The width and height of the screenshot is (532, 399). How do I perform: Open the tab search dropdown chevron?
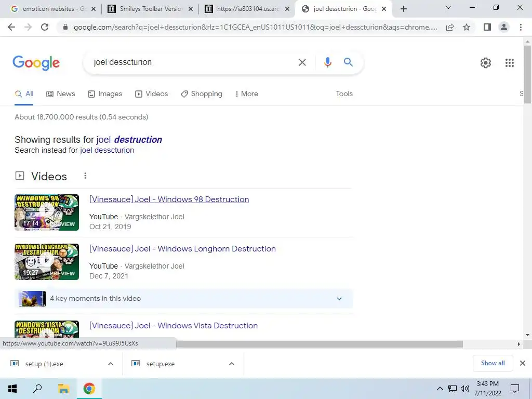(x=448, y=7)
